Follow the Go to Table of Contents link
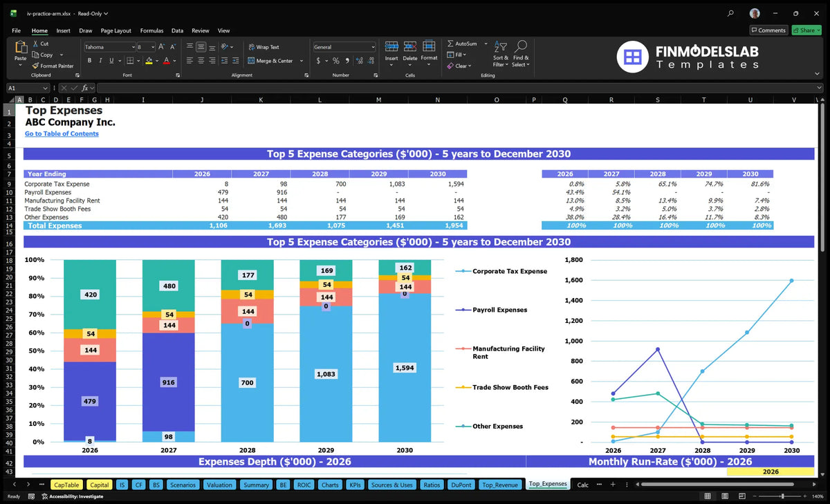 62,133
